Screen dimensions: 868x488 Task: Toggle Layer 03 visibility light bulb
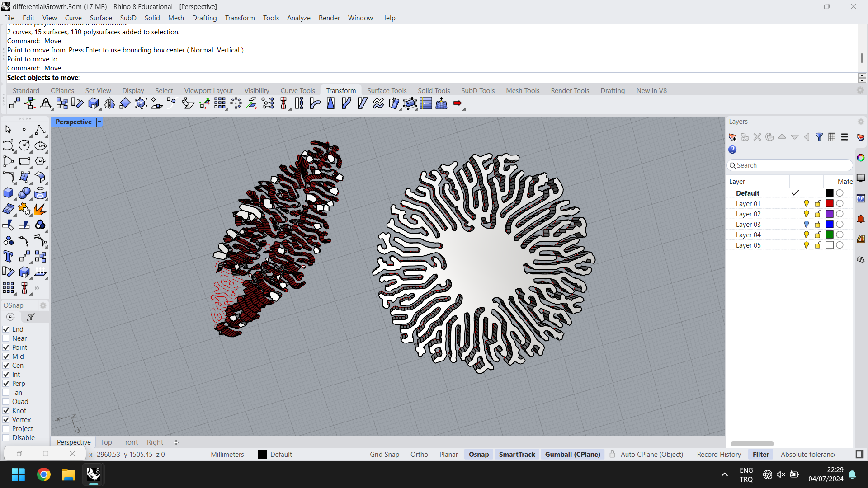click(x=807, y=225)
